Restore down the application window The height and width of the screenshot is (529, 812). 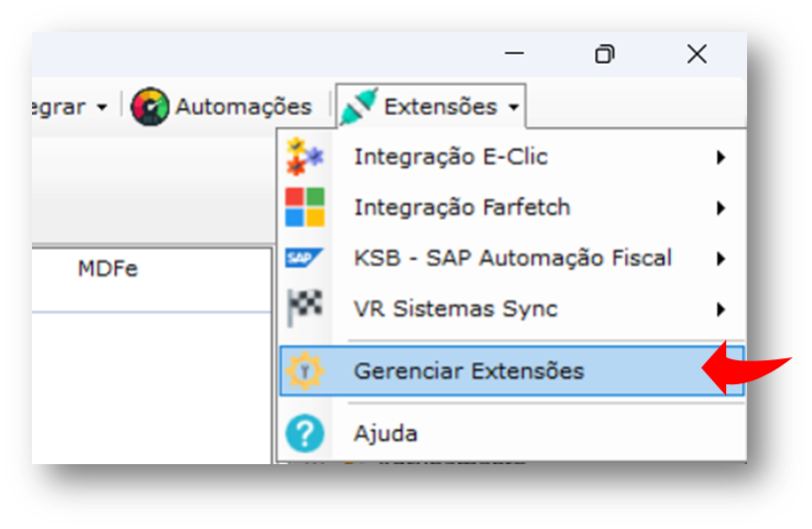coord(605,54)
